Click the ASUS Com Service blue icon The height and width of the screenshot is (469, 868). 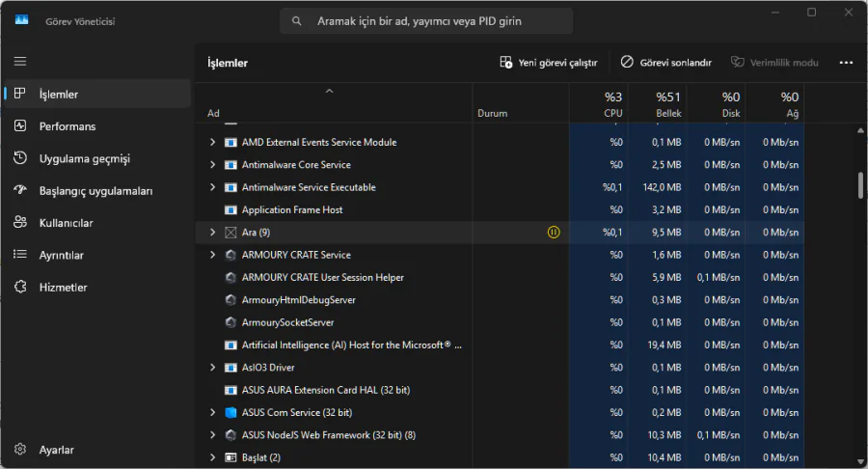[x=231, y=412]
